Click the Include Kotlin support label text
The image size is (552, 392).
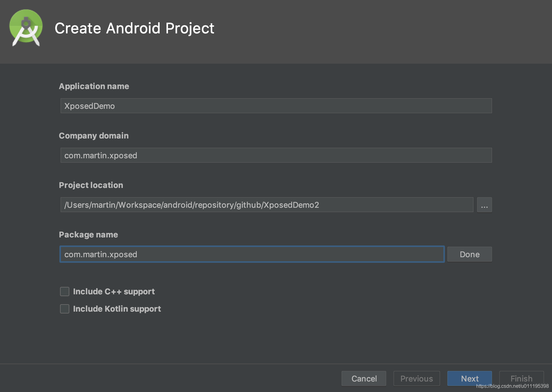point(117,309)
